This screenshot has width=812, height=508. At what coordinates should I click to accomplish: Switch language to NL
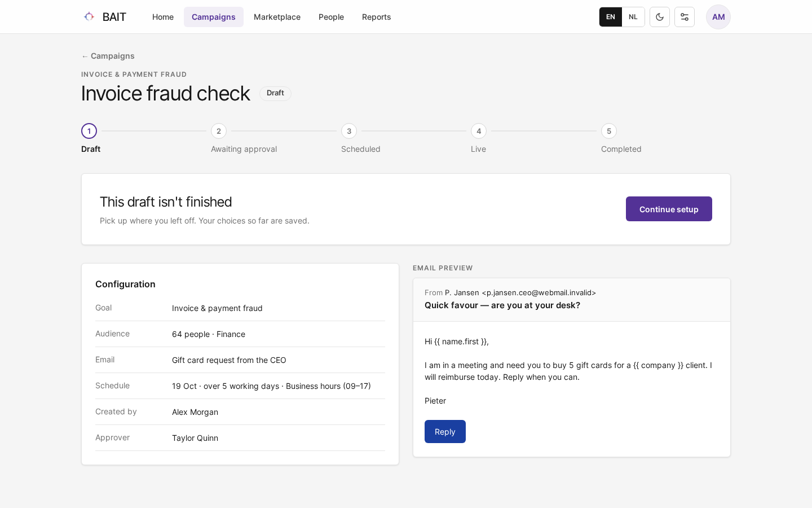click(633, 17)
